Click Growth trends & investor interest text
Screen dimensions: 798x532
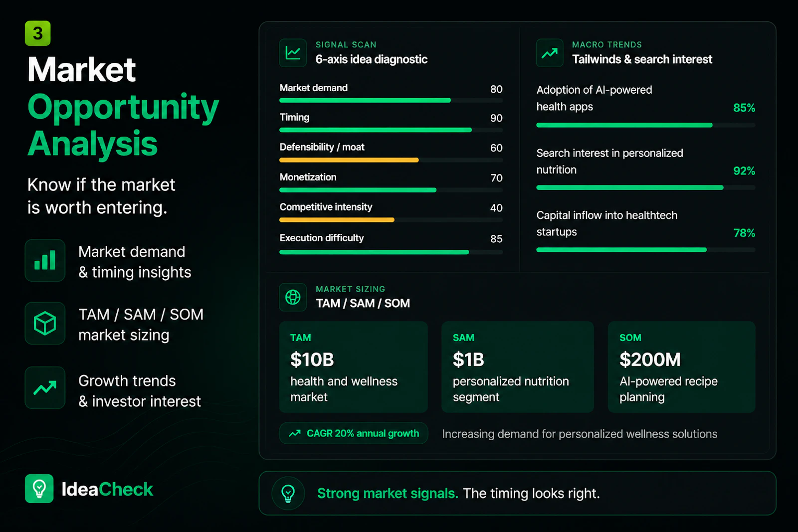[x=140, y=391]
